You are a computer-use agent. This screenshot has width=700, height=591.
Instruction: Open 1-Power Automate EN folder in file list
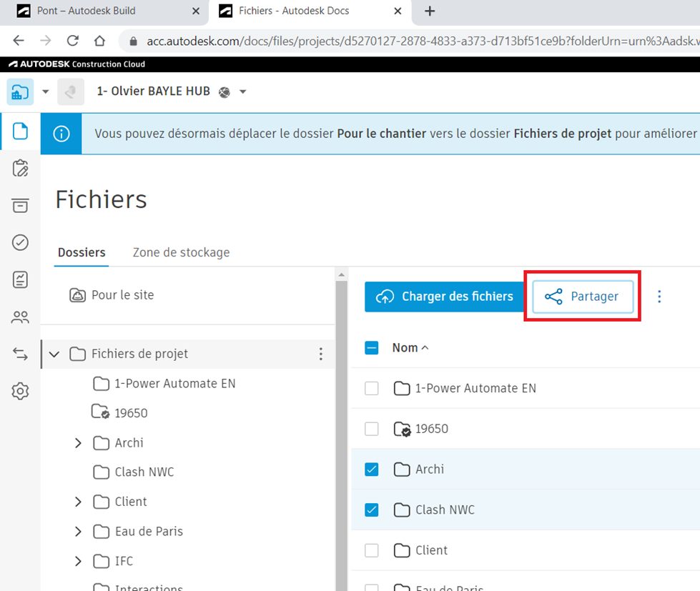click(x=475, y=388)
